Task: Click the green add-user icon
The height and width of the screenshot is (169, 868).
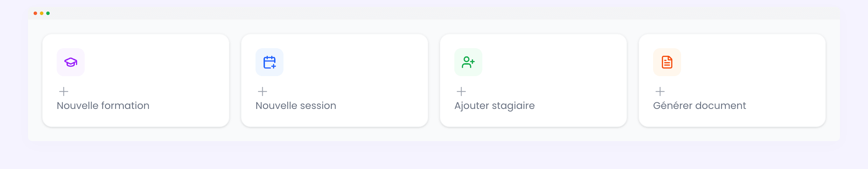Action: (x=468, y=62)
